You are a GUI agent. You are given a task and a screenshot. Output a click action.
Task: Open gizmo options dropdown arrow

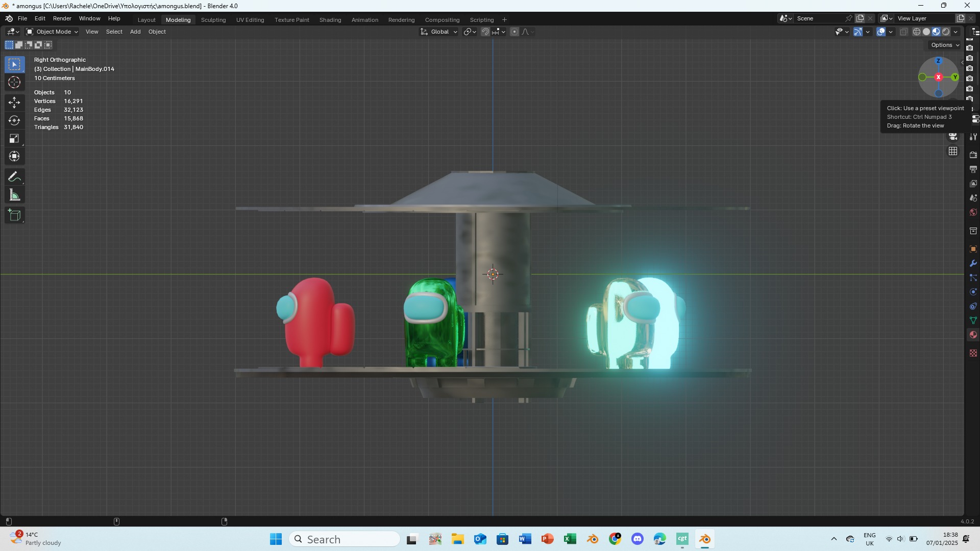pos(868,32)
